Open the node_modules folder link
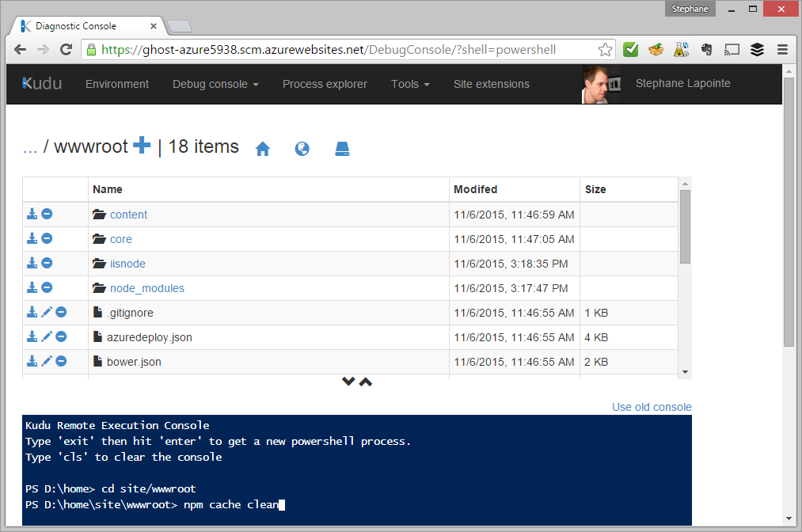 (x=147, y=288)
